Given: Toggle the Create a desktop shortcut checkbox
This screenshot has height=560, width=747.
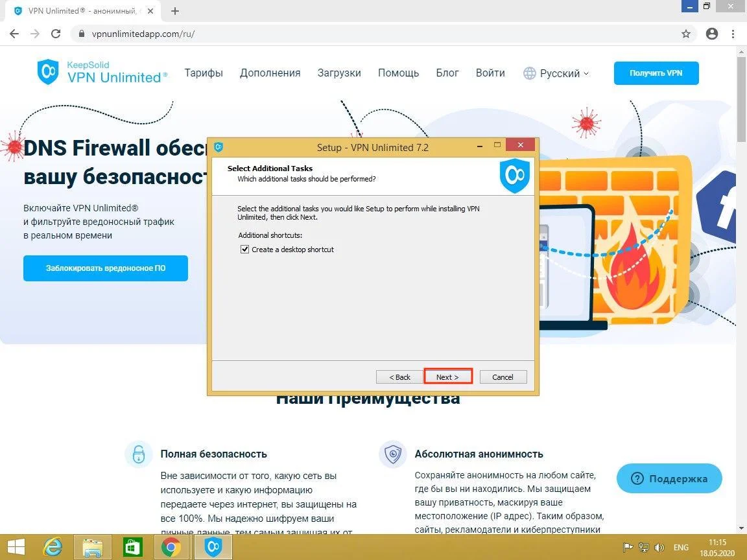Looking at the screenshot, I should point(244,250).
